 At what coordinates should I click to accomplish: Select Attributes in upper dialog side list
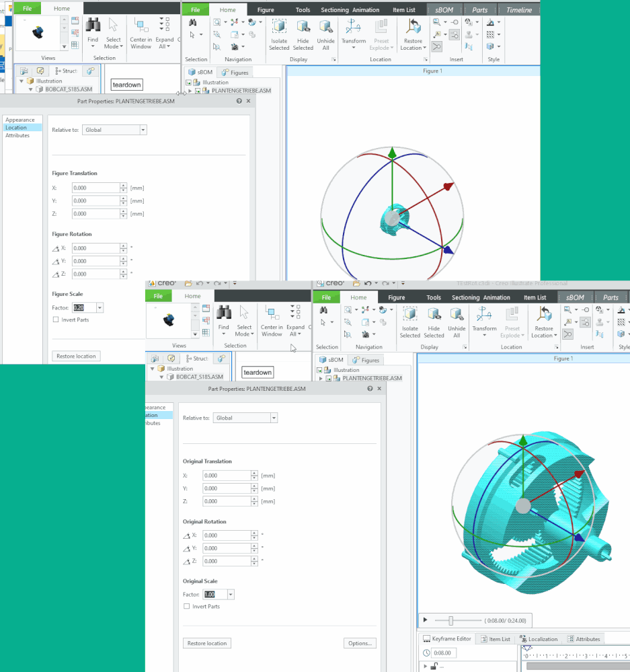tap(17, 135)
